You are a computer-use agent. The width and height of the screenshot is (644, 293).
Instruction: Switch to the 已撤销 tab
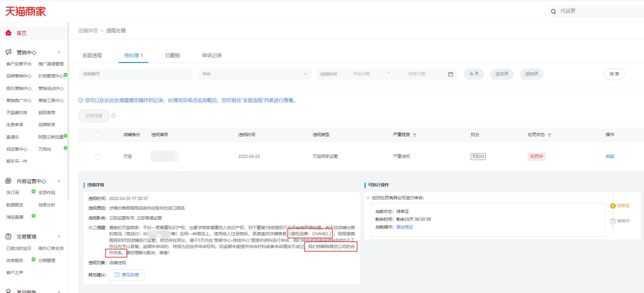(x=173, y=55)
